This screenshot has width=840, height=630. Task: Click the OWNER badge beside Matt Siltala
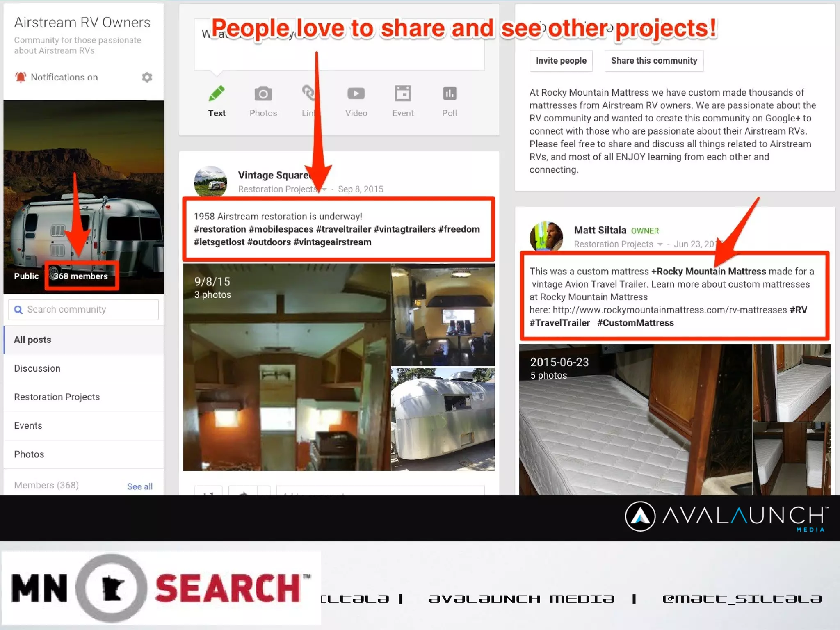(645, 231)
